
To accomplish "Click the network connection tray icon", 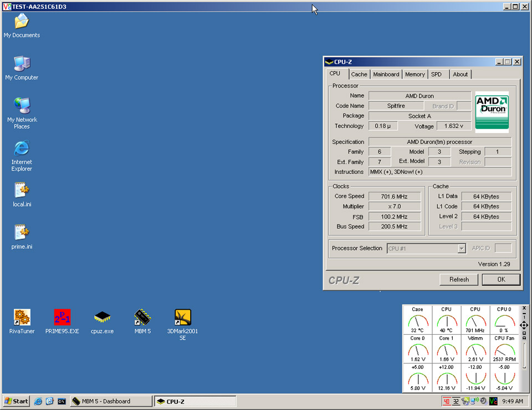I will (x=474, y=402).
